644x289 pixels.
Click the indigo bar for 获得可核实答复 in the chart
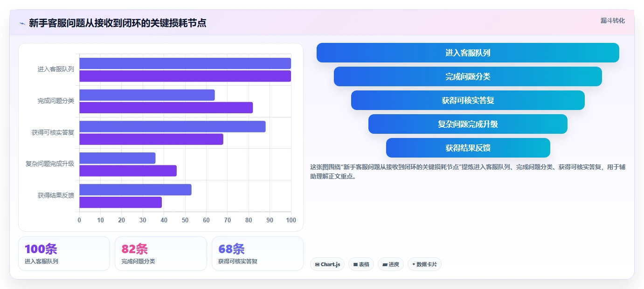pyautogui.click(x=173, y=126)
